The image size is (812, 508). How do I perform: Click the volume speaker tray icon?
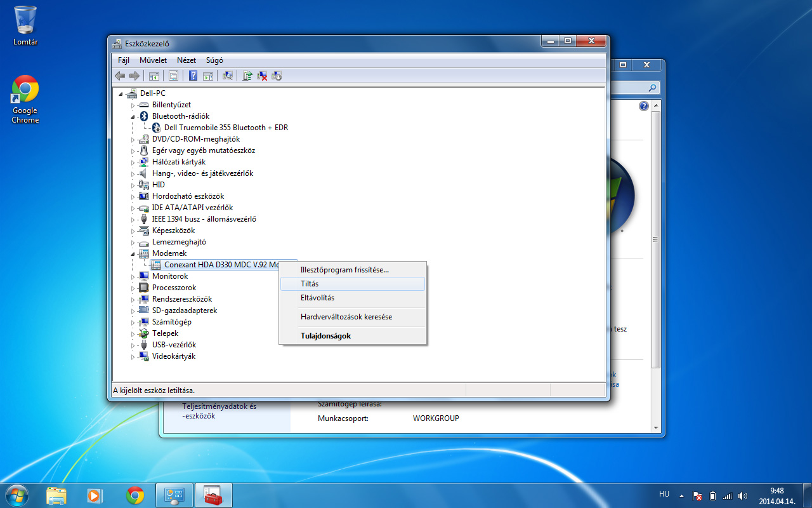pos(742,496)
